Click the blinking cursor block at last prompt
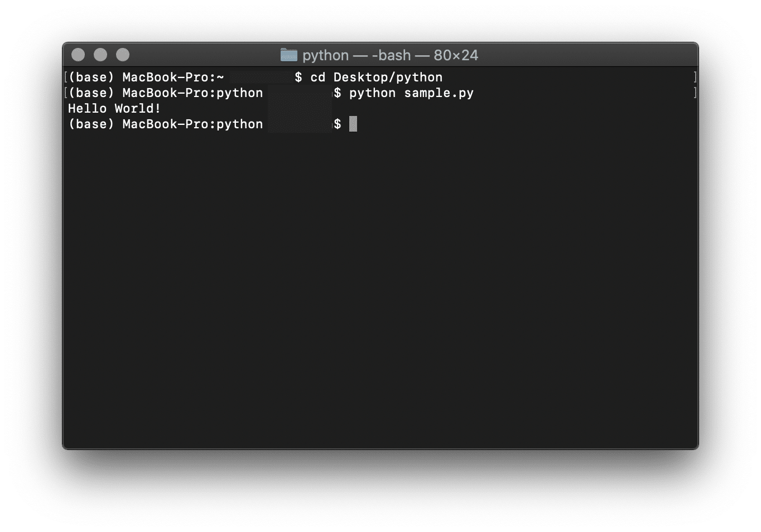This screenshot has height=532, width=761. [x=353, y=124]
